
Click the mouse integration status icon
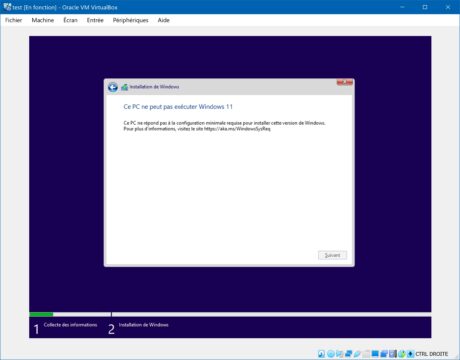coord(401,354)
